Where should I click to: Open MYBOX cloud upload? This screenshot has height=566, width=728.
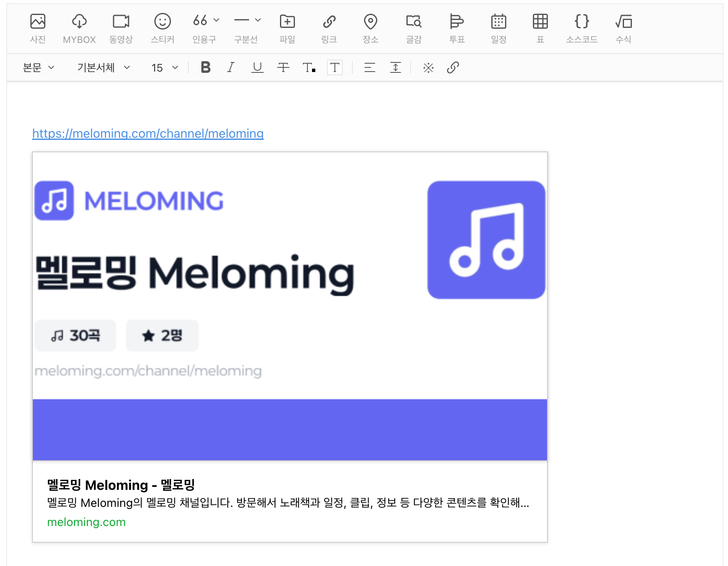coord(79,28)
